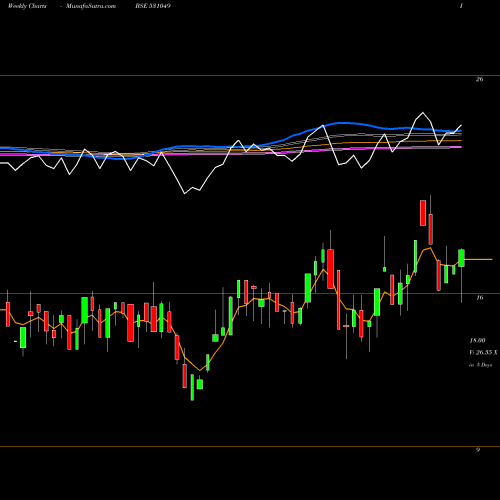Click the tallest red candlestick at the peak
Viewport: 500px width, 500px height.
tap(423, 213)
